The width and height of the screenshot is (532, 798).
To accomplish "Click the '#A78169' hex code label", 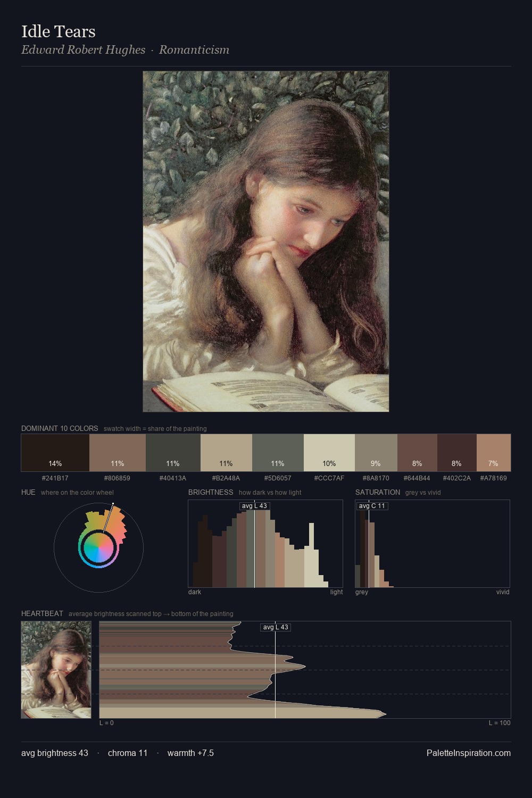I will [x=494, y=478].
